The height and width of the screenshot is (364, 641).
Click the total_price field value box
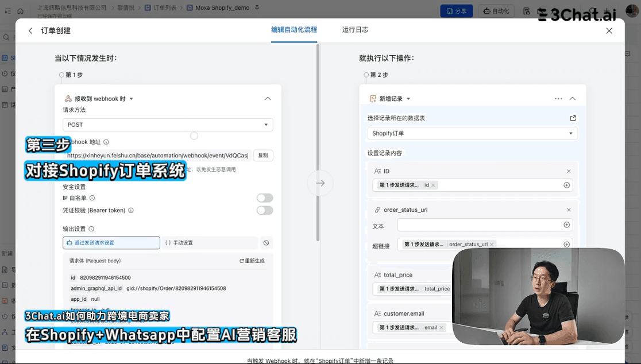click(x=413, y=289)
